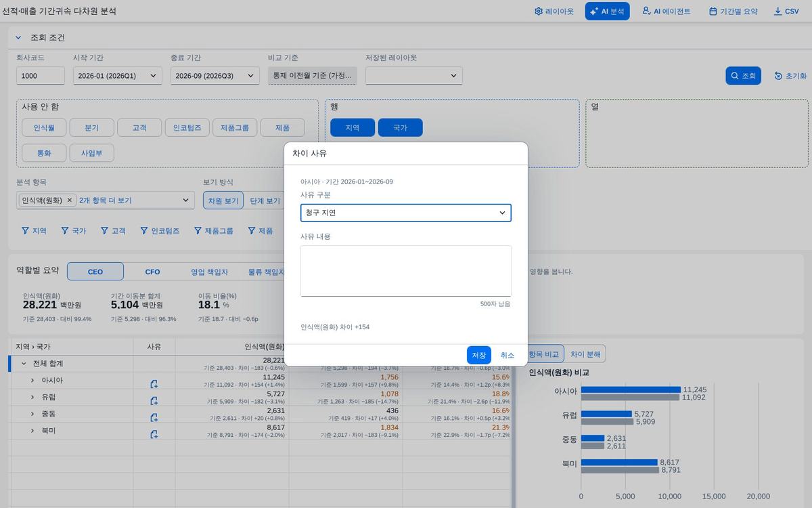Select the 분기 dimension chip

point(92,127)
